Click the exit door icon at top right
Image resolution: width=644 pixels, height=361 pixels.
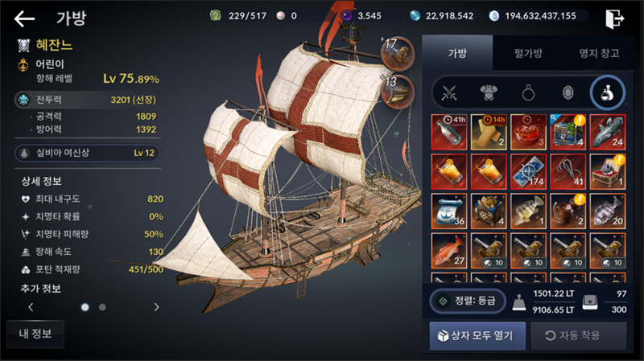pos(615,18)
